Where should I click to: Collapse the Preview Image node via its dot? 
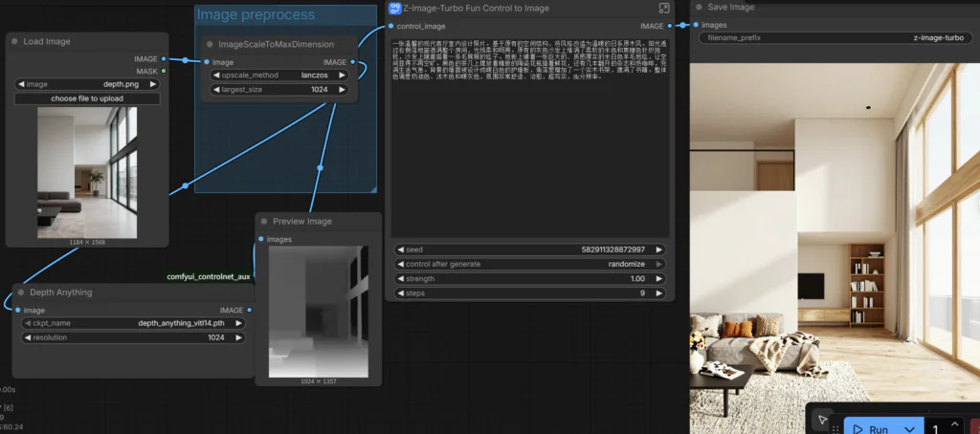pyautogui.click(x=265, y=222)
